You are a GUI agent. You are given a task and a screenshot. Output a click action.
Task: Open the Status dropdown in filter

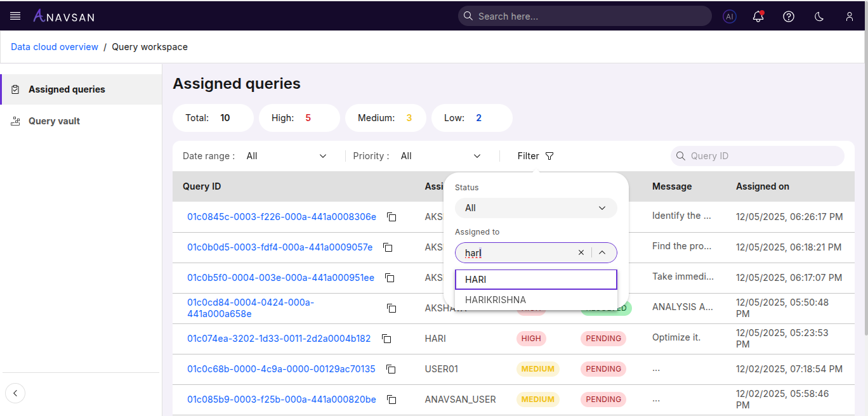point(536,208)
